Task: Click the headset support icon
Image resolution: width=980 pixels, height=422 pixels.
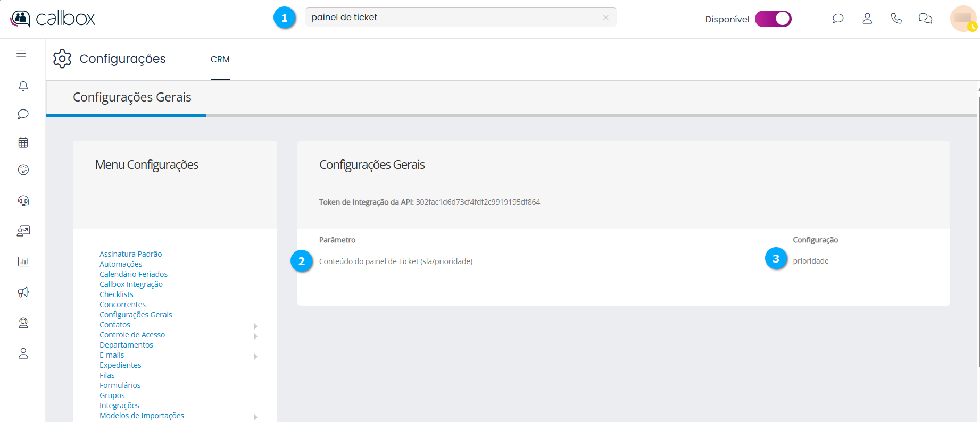Action: click(23, 201)
